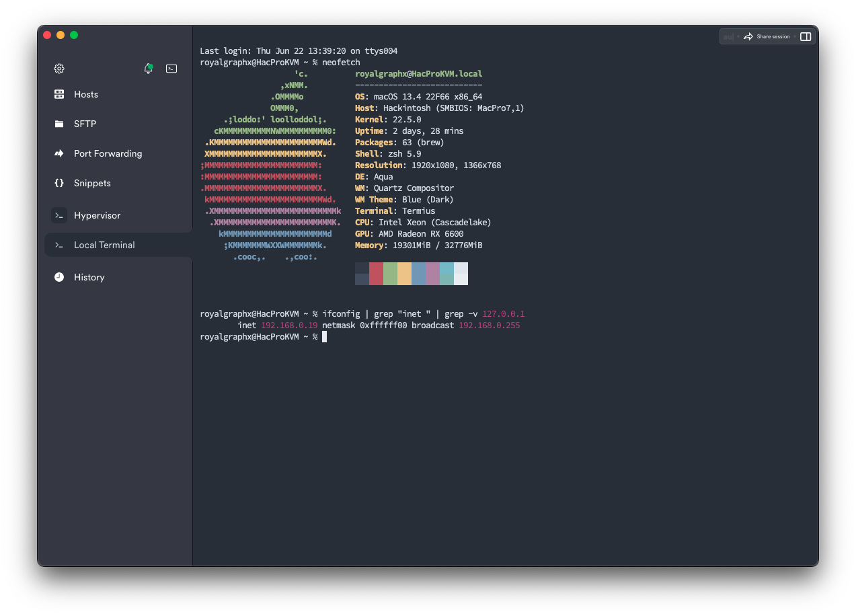Switch to the Hypervisor terminal tab

[x=97, y=215]
